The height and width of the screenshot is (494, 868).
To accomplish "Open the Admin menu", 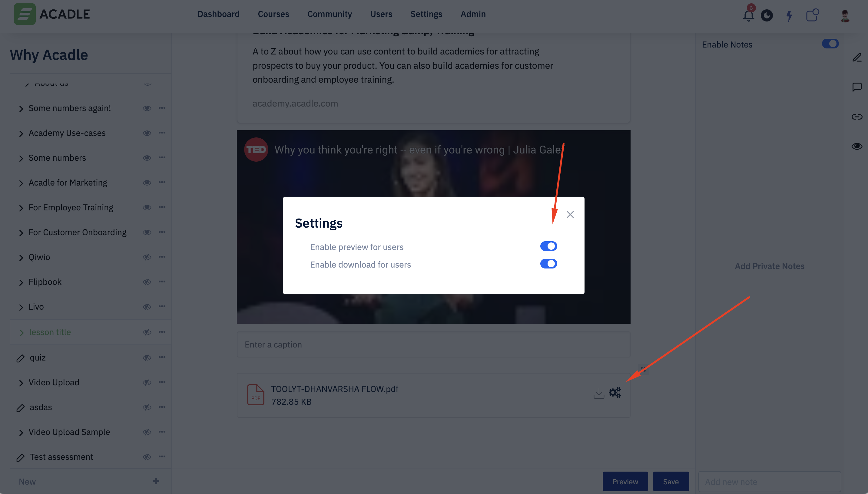I will tap(473, 14).
